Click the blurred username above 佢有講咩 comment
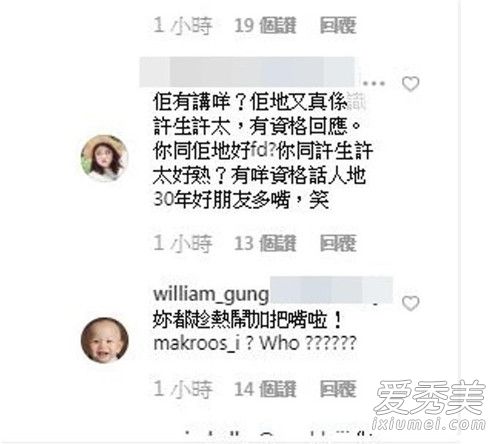Viewport: 500px width, 444px height. 248,72
